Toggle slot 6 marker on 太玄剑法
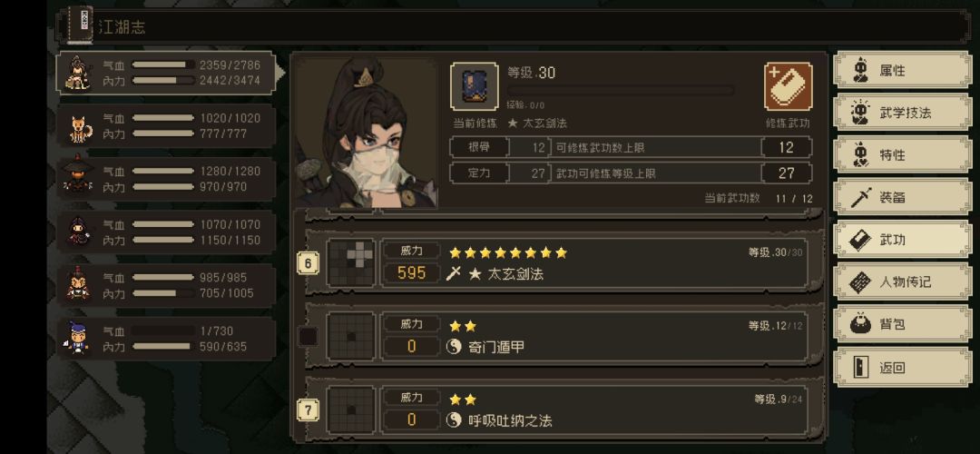 pyautogui.click(x=308, y=263)
